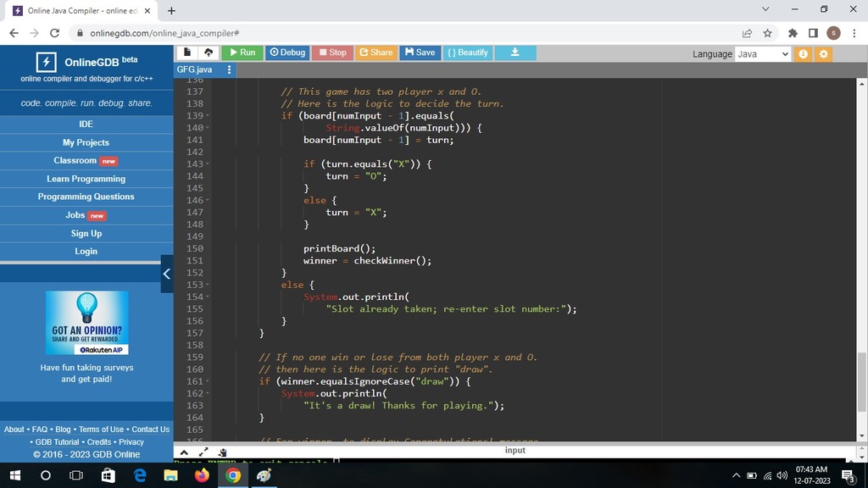
Task: Collapse the left sidebar with the arrow
Action: [167, 274]
